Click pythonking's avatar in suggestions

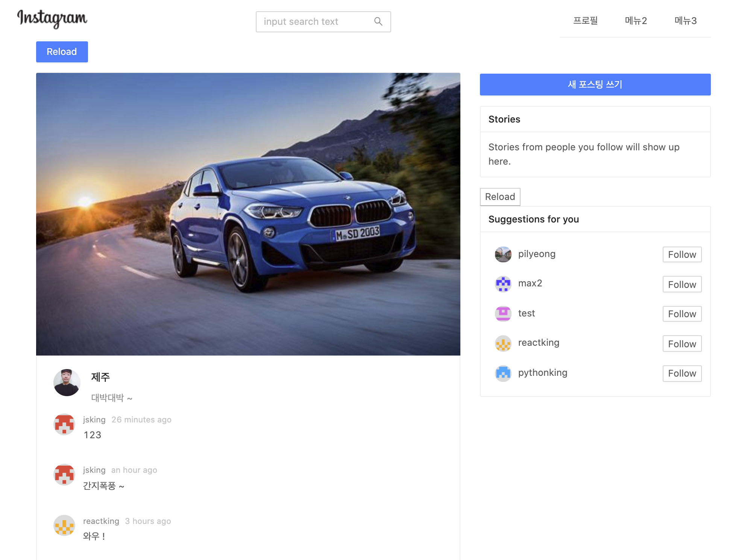pyautogui.click(x=503, y=373)
